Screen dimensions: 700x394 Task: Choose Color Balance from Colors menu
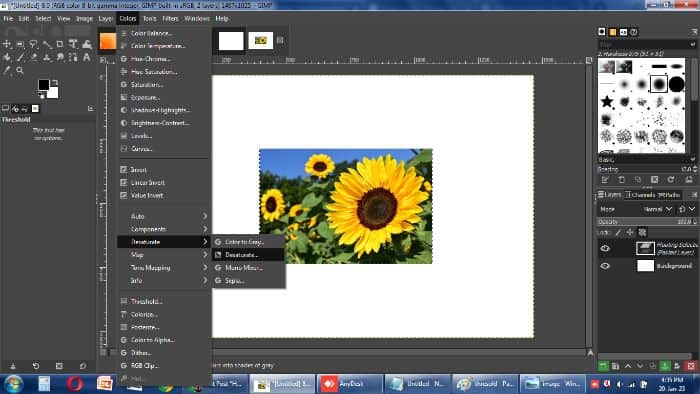164,33
